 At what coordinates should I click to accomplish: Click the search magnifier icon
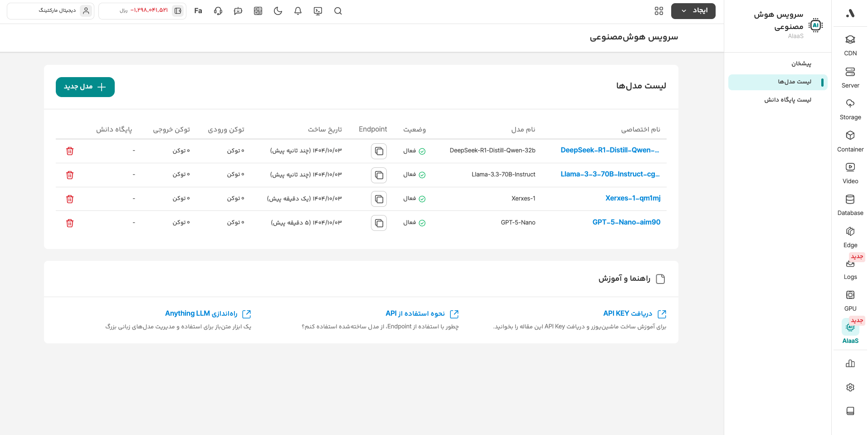[338, 11]
